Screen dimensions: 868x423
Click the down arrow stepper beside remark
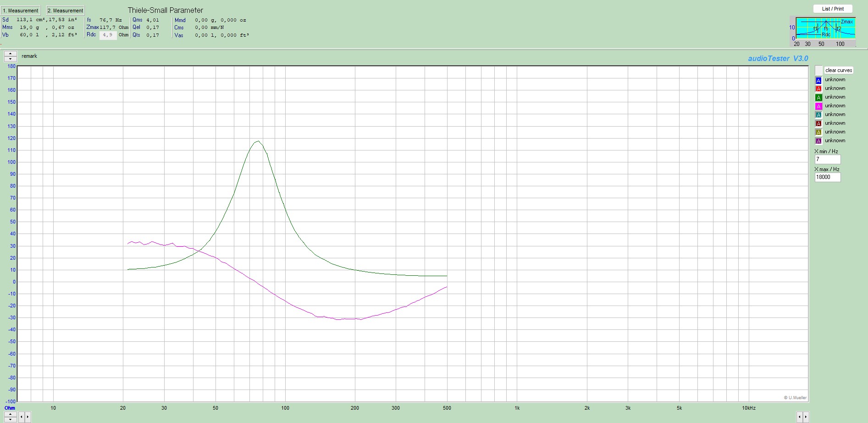click(10, 59)
